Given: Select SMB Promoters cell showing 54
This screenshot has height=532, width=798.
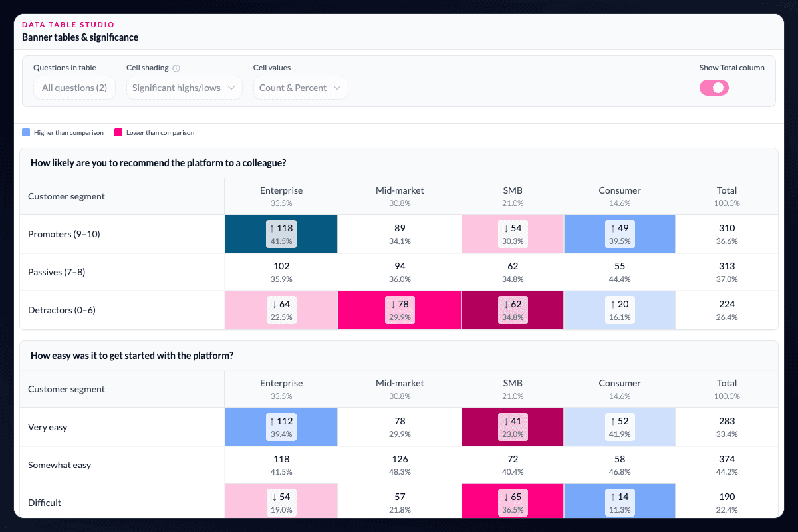Looking at the screenshot, I should 513,234.
